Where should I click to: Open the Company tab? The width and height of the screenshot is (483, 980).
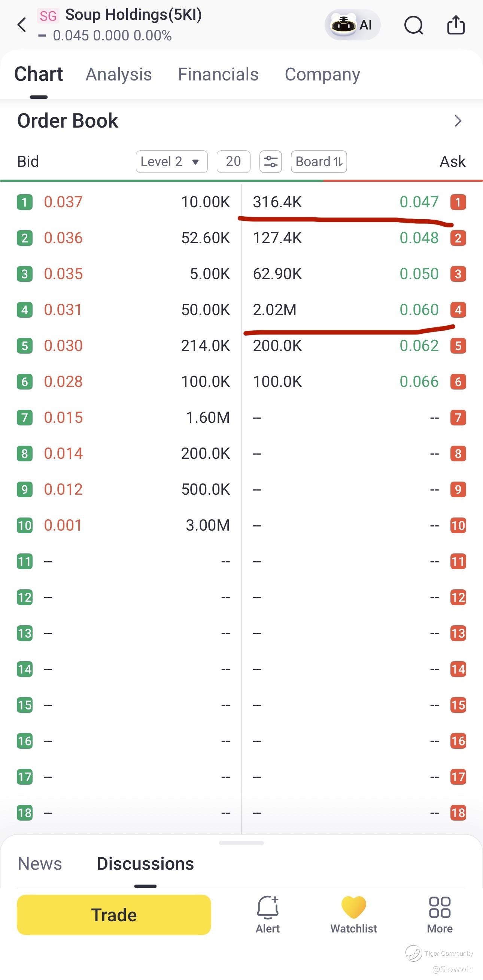pyautogui.click(x=322, y=74)
